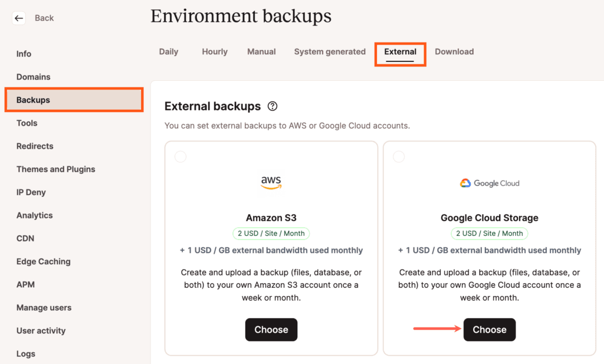Go to the Download tab
The image size is (604, 364).
tap(454, 52)
